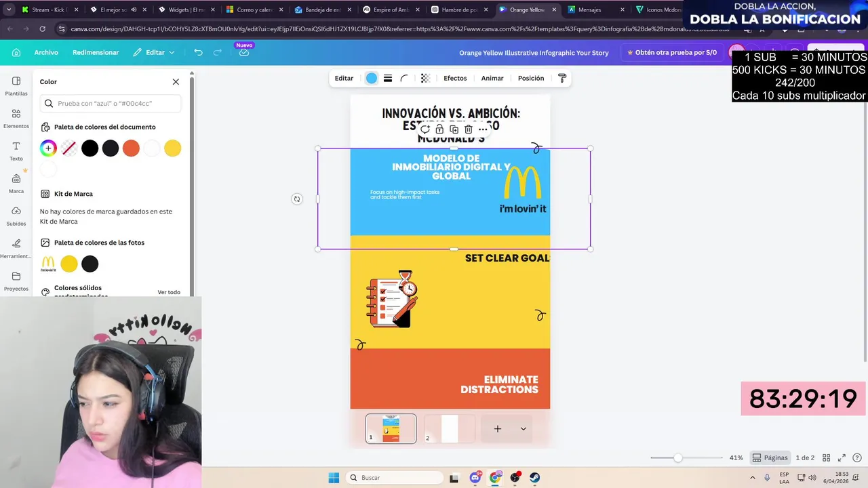
Task: Pick the orange document color swatch
Action: pos(131,148)
